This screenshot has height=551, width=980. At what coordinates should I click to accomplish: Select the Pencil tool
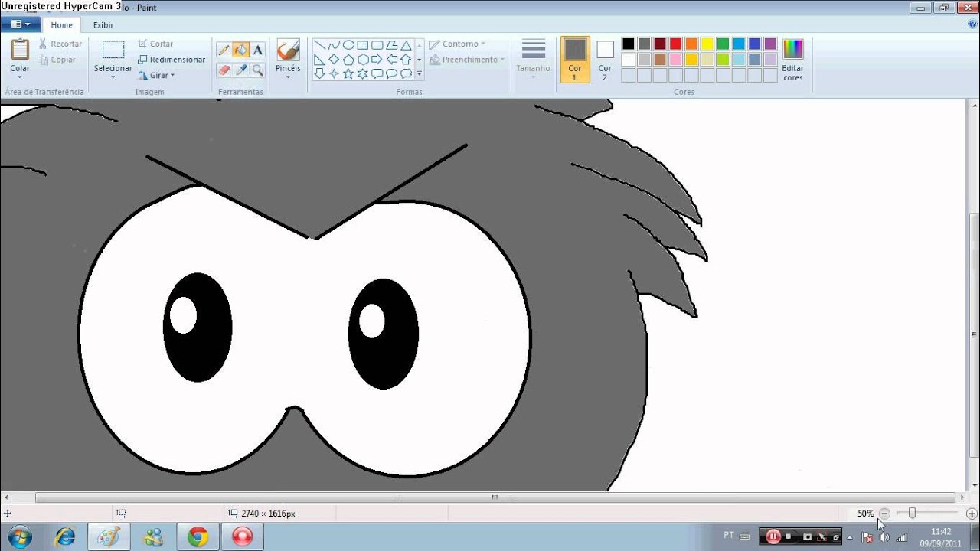[224, 51]
